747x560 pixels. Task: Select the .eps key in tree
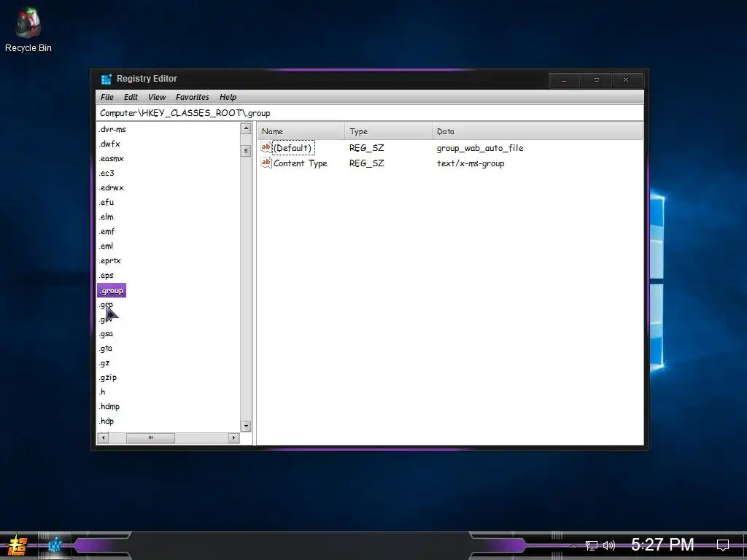click(x=107, y=275)
